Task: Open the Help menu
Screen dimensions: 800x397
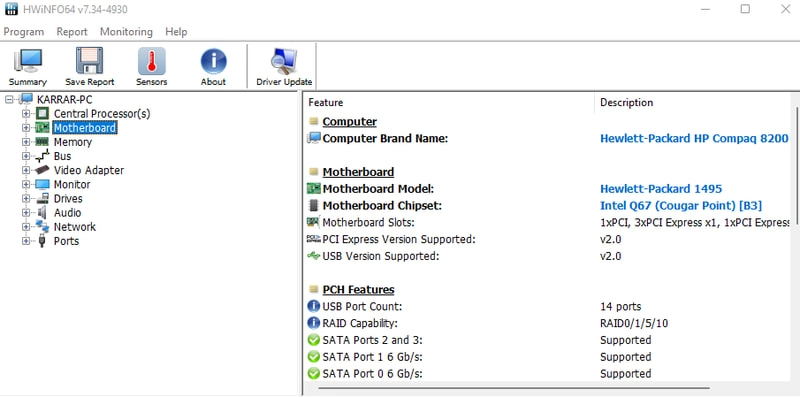Action: coord(176,32)
